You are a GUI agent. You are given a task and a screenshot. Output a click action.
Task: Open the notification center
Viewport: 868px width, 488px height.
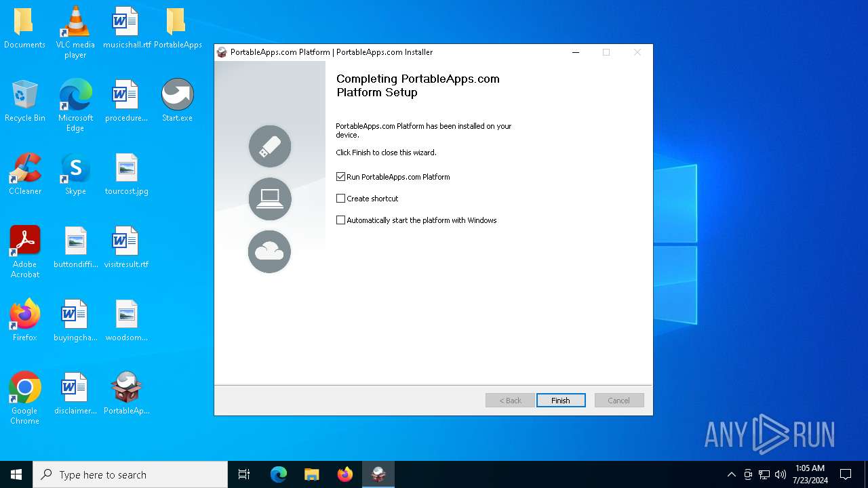point(846,474)
